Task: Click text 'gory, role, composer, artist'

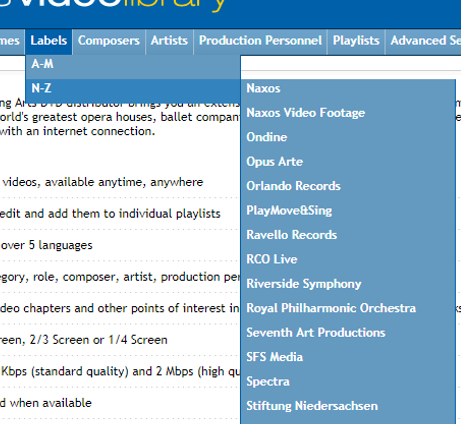Action: click(79, 277)
